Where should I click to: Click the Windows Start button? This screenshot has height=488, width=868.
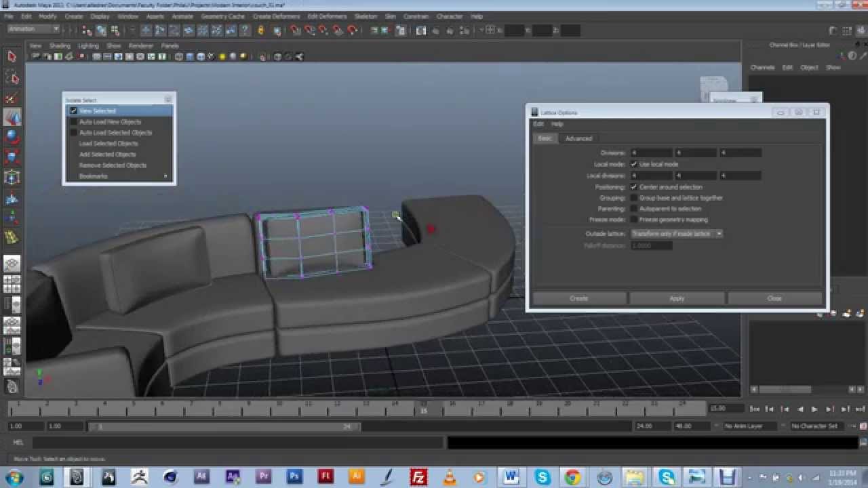click(x=14, y=476)
